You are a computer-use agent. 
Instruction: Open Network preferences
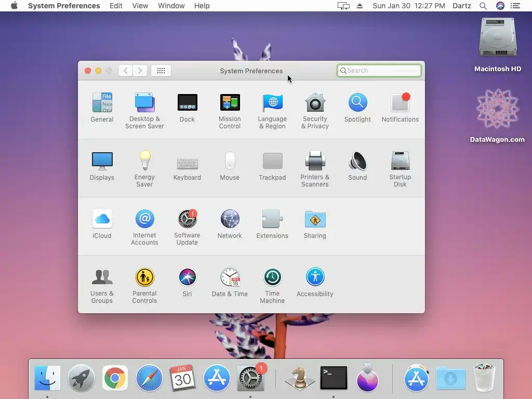230,224
